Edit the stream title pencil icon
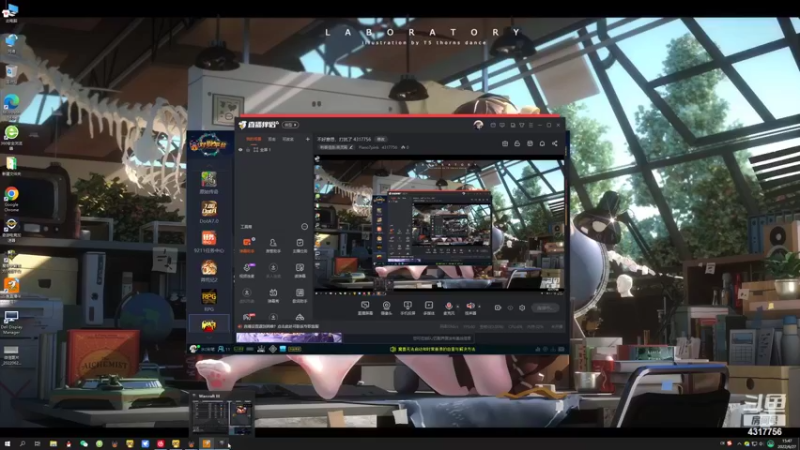This screenshot has height=450, width=800. (351, 147)
